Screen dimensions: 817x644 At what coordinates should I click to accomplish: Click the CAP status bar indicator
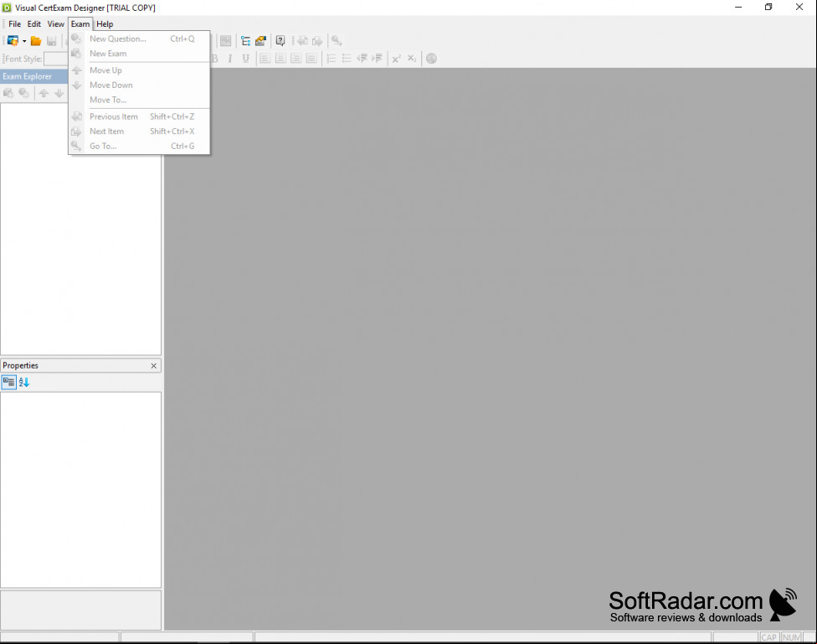tap(768, 637)
